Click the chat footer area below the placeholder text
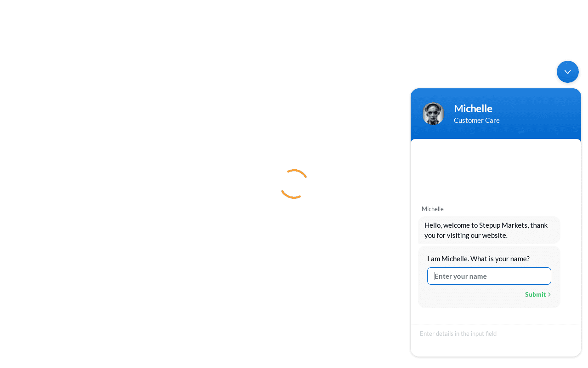 point(496,348)
